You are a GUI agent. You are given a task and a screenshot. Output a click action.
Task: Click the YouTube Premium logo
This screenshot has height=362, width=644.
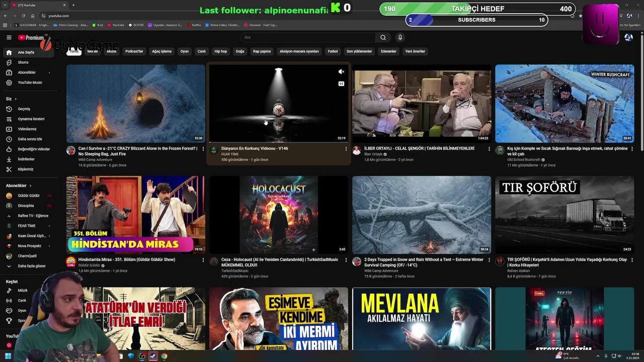tap(32, 38)
